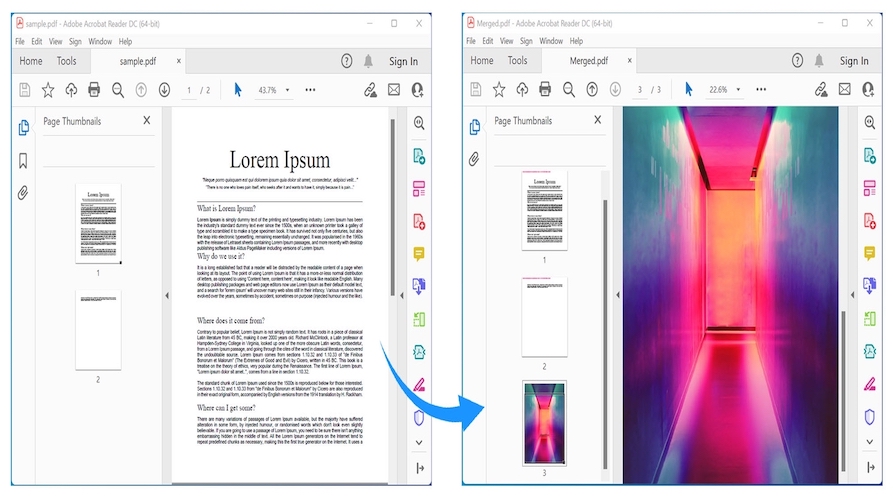The height and width of the screenshot is (502, 893).
Task: Switch to the Tools tab in Merged.pdf window
Action: [x=517, y=61]
